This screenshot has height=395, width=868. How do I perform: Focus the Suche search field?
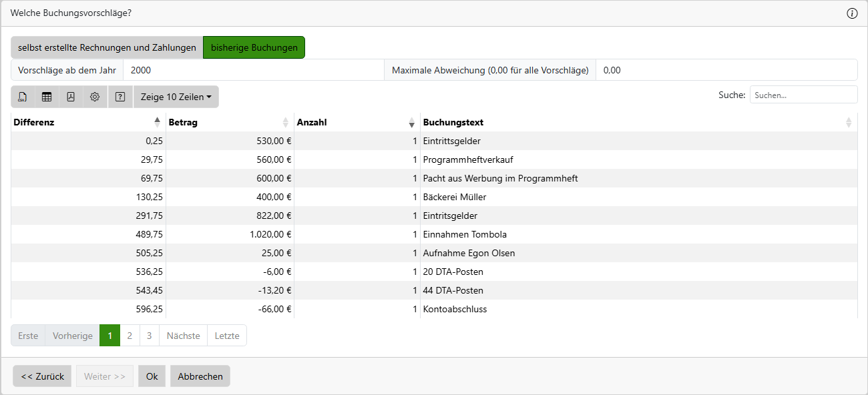[x=803, y=95]
